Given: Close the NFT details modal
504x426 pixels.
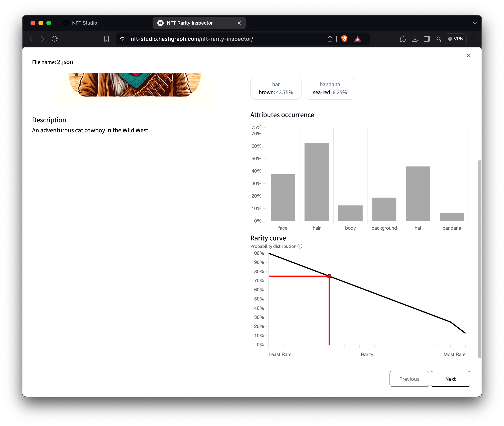Looking at the screenshot, I should point(469,55).
